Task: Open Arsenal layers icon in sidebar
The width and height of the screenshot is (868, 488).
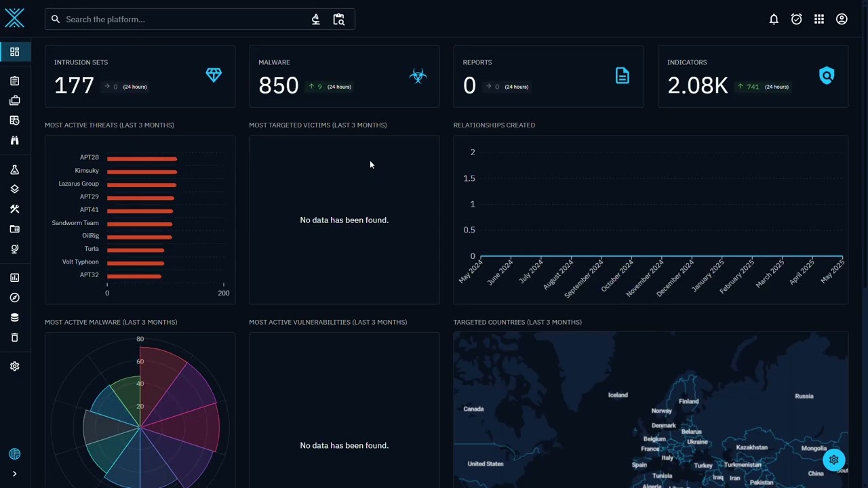Action: click(x=14, y=190)
